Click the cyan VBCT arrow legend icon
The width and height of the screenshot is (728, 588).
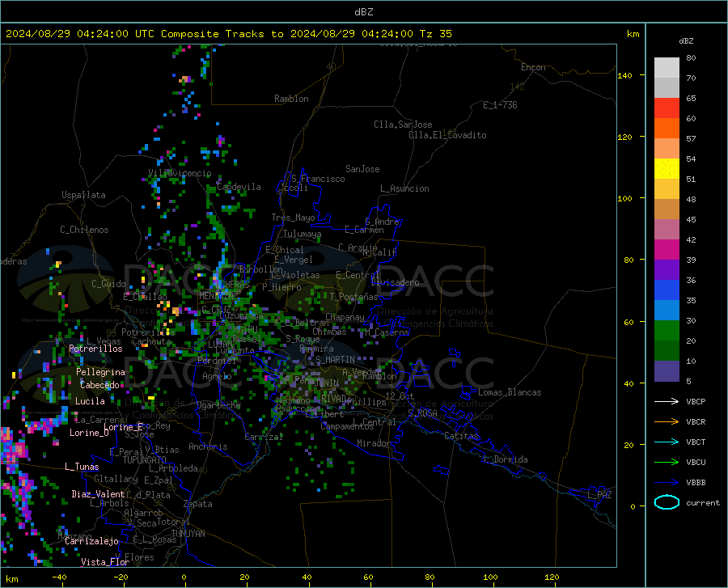click(x=667, y=442)
